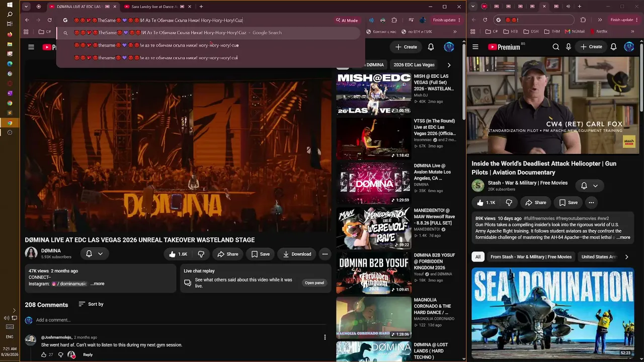Select the All chip in right window
Image resolution: width=644 pixels, height=362 pixels.
(478, 257)
